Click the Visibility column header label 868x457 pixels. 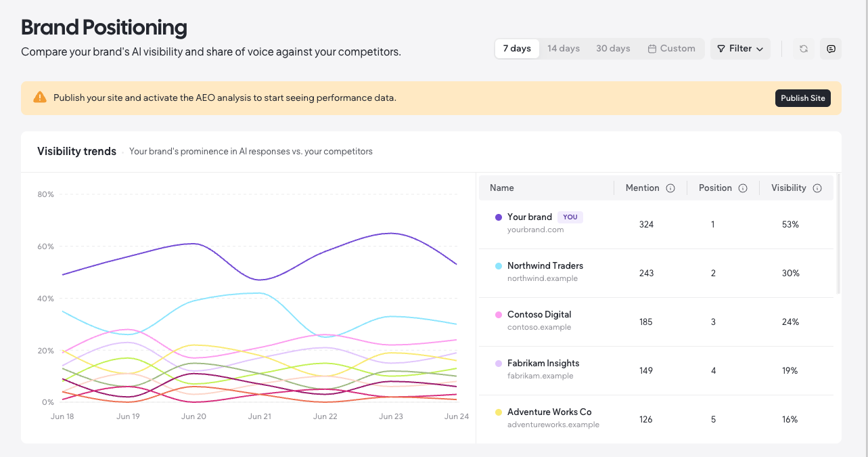pos(789,188)
